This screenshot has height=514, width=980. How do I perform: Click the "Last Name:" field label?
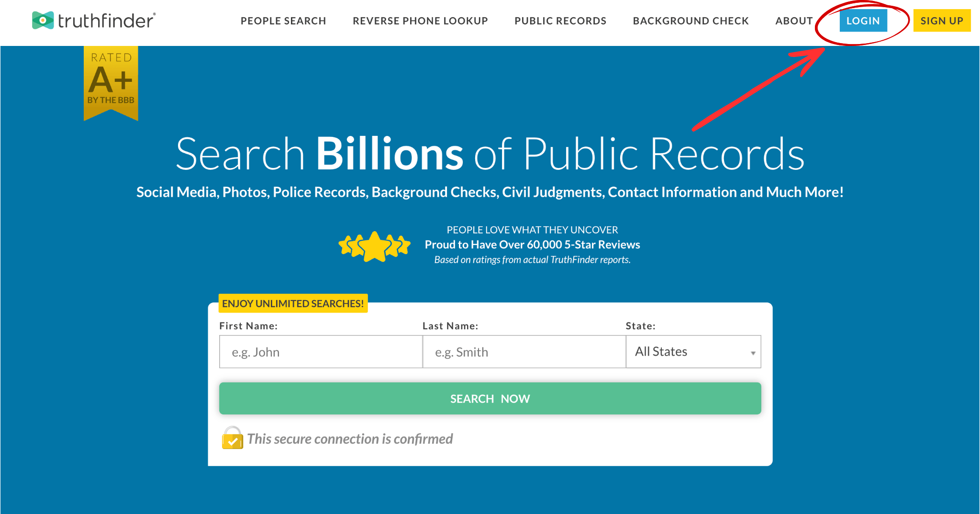450,326
